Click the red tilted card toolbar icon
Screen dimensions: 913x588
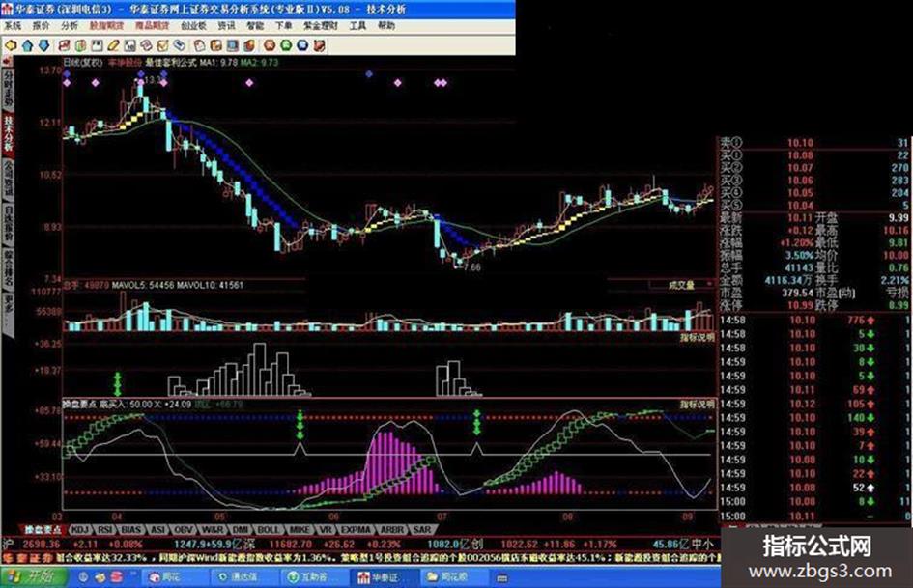146,45
